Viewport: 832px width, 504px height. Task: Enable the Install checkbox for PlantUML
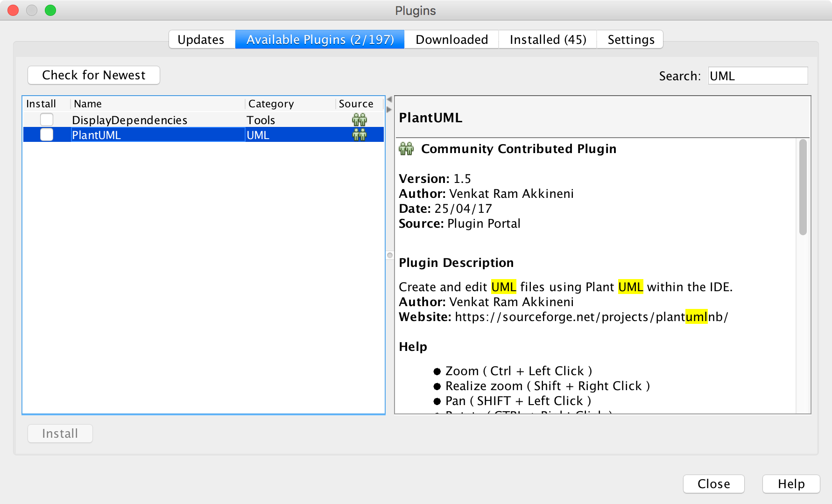46,134
